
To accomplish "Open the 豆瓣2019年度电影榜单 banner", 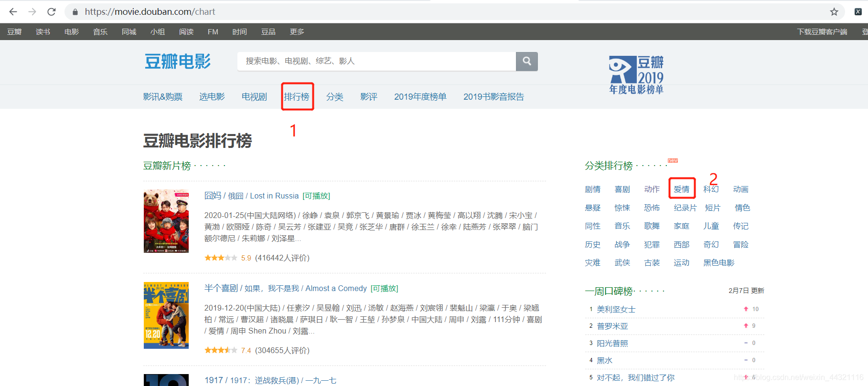I will coord(636,75).
